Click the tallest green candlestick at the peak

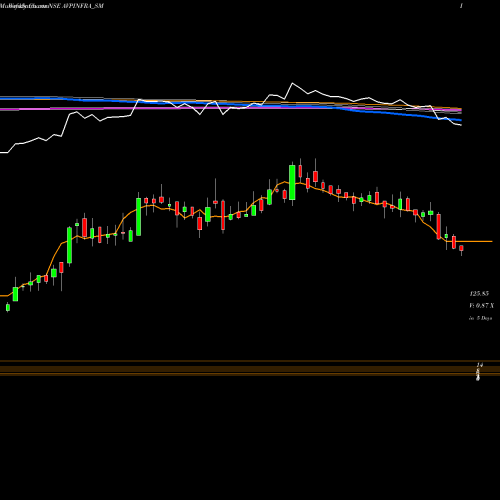pyautogui.click(x=292, y=183)
